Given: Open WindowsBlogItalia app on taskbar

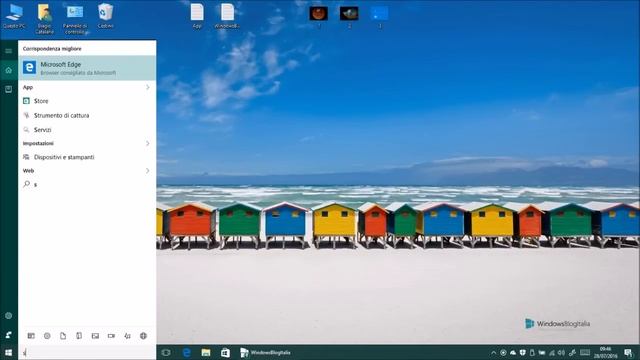Looking at the screenshot, I should 265,352.
